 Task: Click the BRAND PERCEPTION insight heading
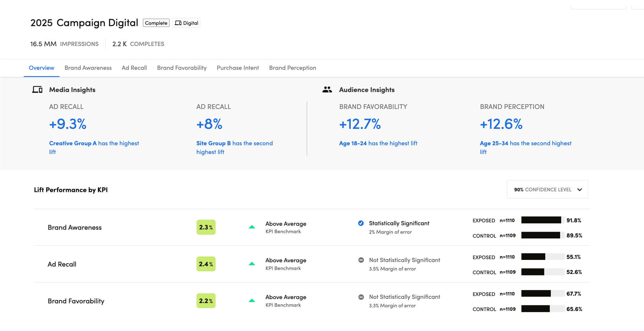click(512, 107)
